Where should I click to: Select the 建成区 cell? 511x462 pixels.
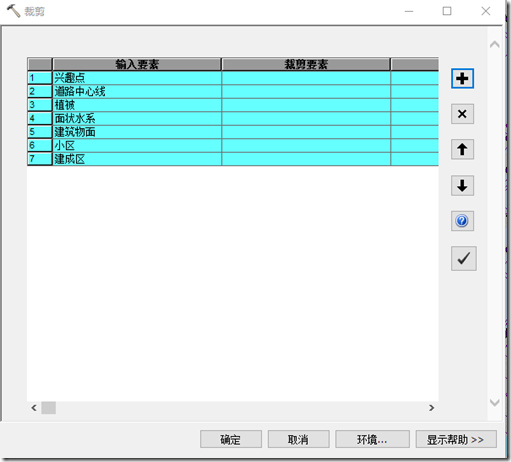tap(137, 159)
